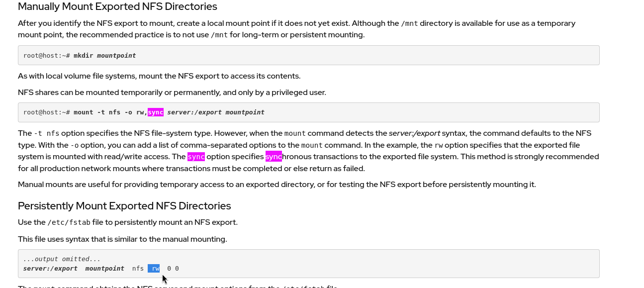
Task: Click the heading Manually Mount Exported NFS Directories
Action: pyautogui.click(x=117, y=7)
